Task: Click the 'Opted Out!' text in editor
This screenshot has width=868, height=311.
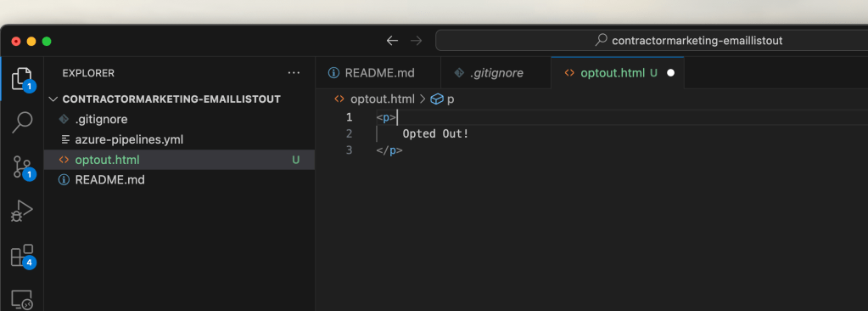Action: (x=435, y=133)
